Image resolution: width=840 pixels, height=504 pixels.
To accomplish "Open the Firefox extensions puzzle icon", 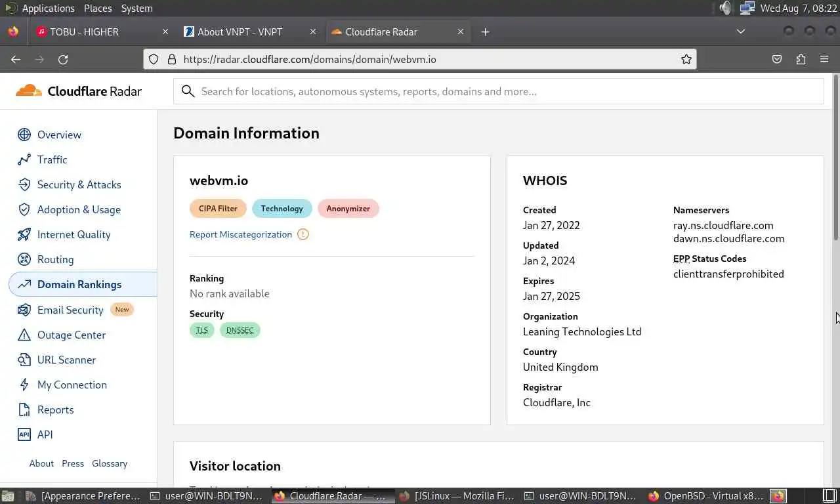I will 801,59.
